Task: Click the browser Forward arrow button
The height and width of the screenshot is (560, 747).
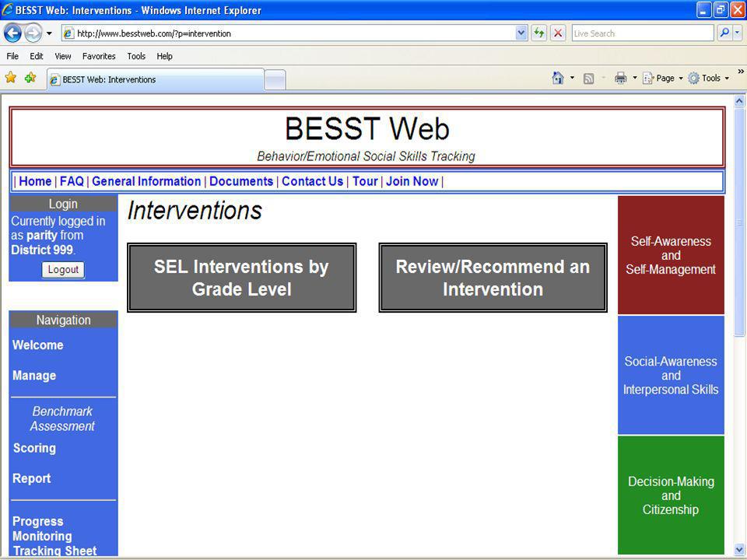Action: [33, 33]
